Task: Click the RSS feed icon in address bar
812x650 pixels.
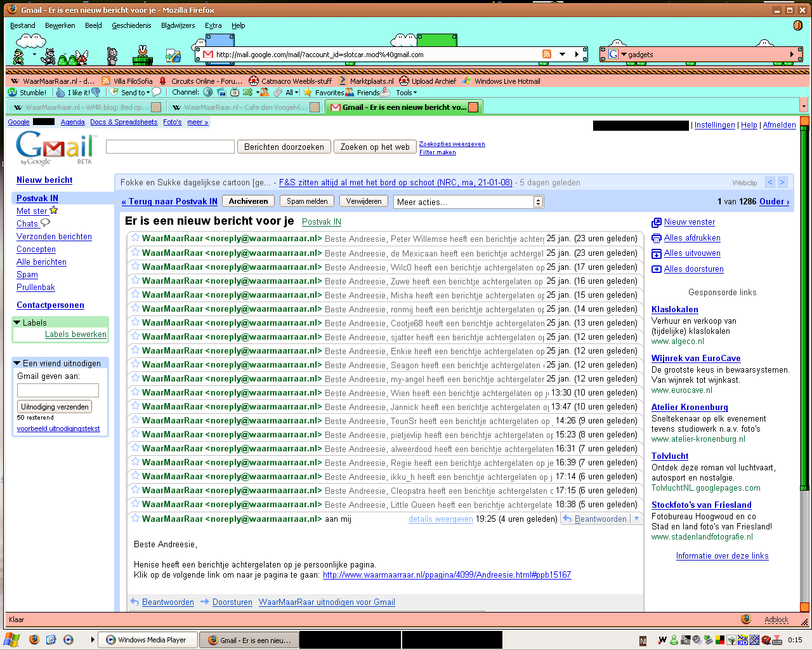Action: coord(546,55)
